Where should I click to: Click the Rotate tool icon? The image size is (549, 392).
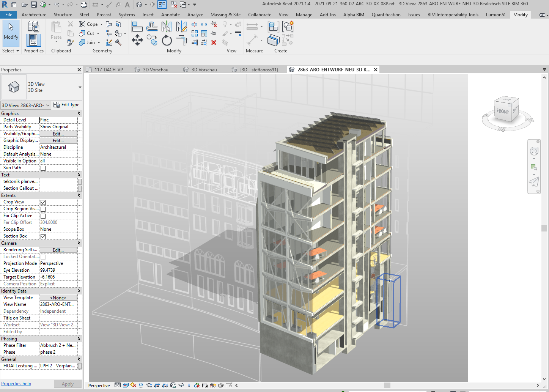click(x=167, y=40)
